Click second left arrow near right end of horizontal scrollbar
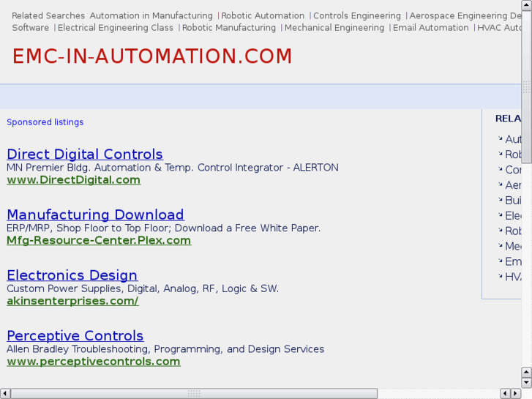 point(506,394)
